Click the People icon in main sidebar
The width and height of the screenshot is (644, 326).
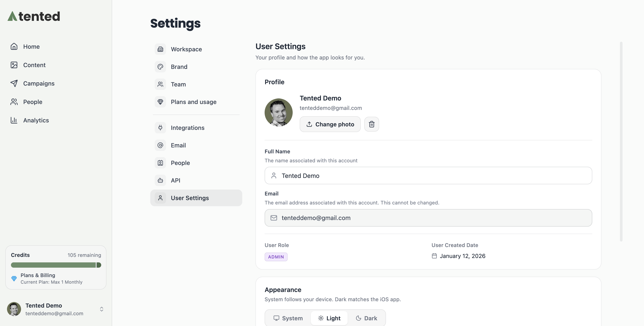coord(14,102)
